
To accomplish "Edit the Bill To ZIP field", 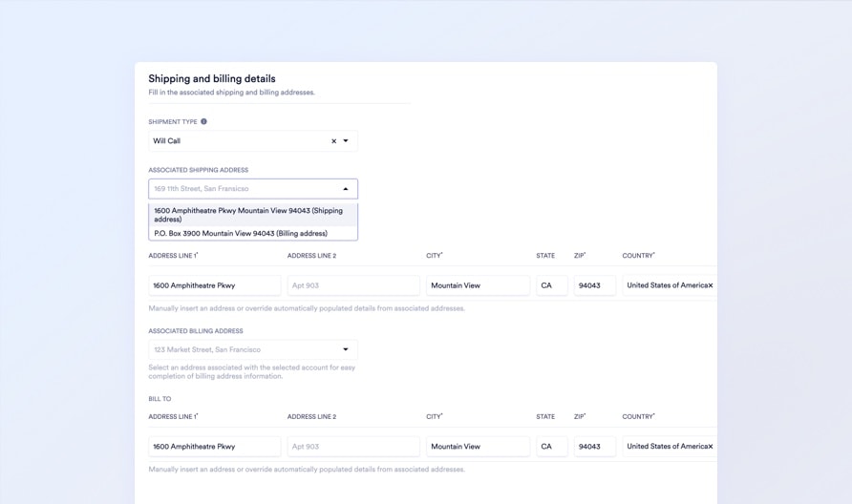I will pos(595,447).
